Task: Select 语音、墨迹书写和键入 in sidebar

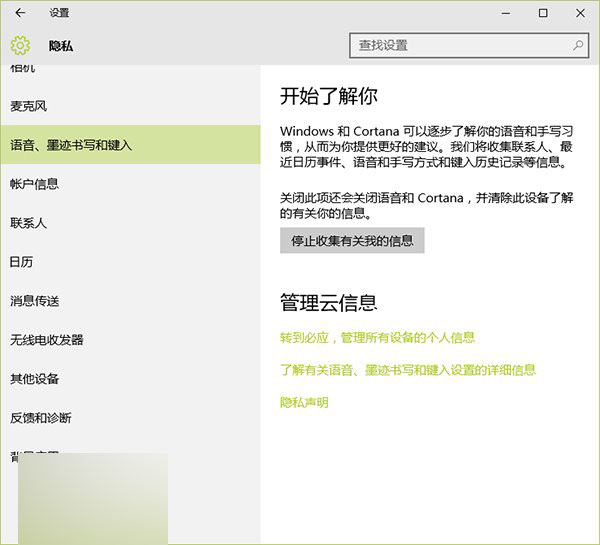Action: (71, 145)
